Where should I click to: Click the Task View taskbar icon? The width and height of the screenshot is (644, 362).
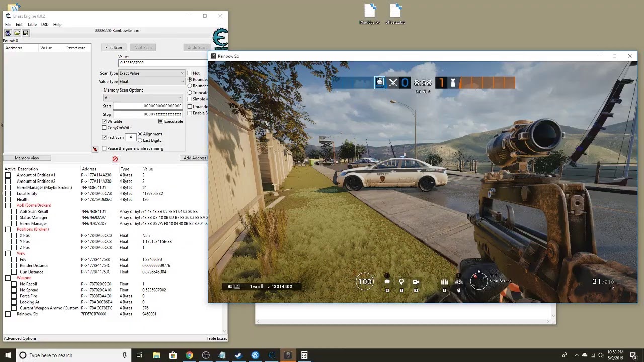coord(139,355)
